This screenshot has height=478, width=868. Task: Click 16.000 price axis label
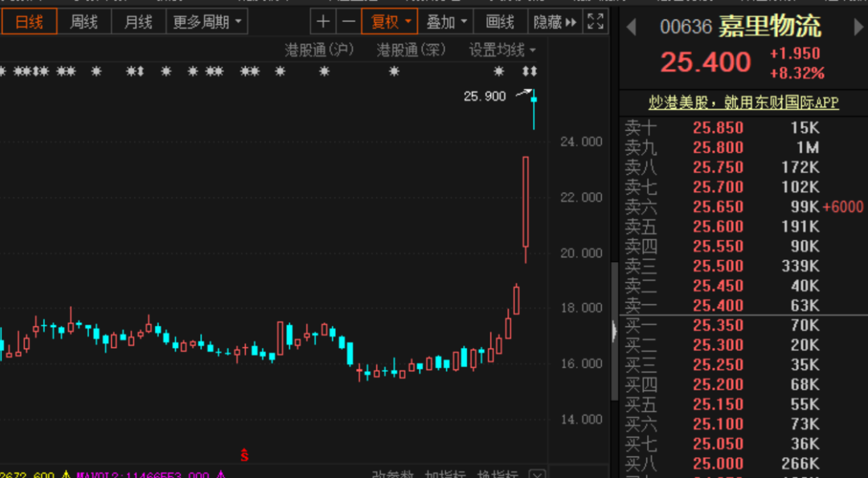(x=581, y=363)
